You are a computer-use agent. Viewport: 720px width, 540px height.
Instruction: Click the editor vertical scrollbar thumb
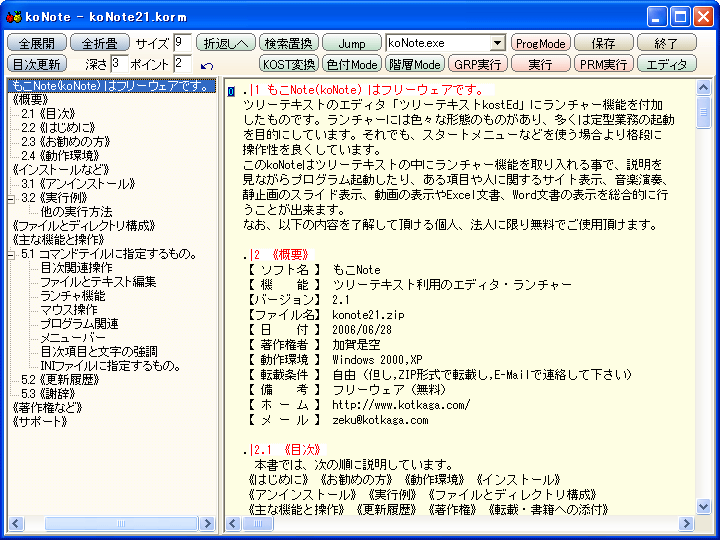[703, 112]
